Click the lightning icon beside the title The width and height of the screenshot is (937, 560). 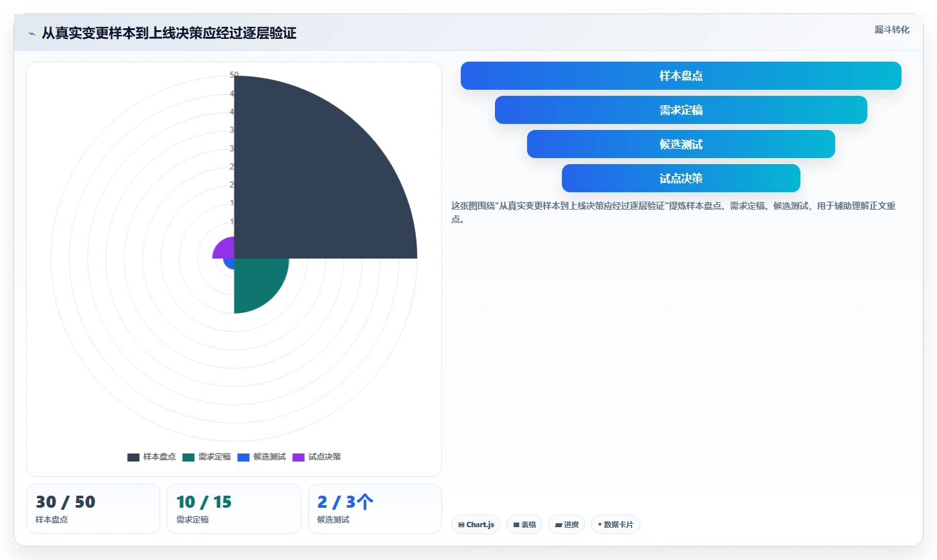(x=31, y=33)
